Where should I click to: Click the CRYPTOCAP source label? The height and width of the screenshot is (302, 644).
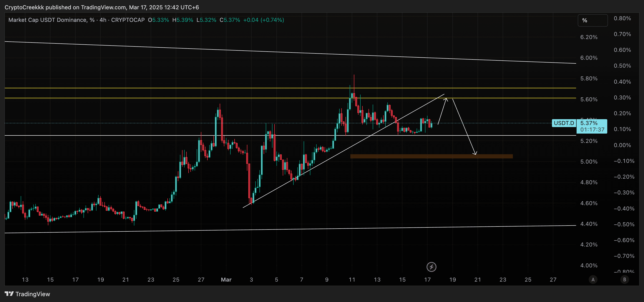pyautogui.click(x=128, y=20)
